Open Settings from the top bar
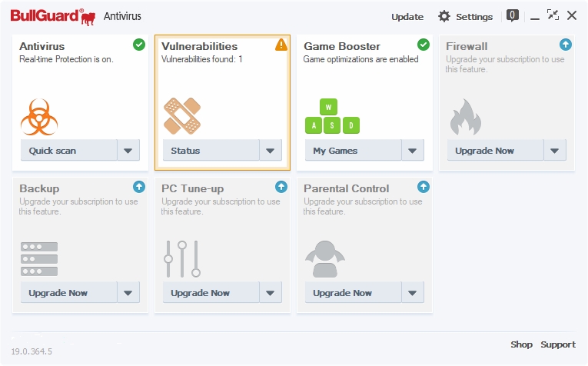This screenshot has width=588, height=366. 466,17
